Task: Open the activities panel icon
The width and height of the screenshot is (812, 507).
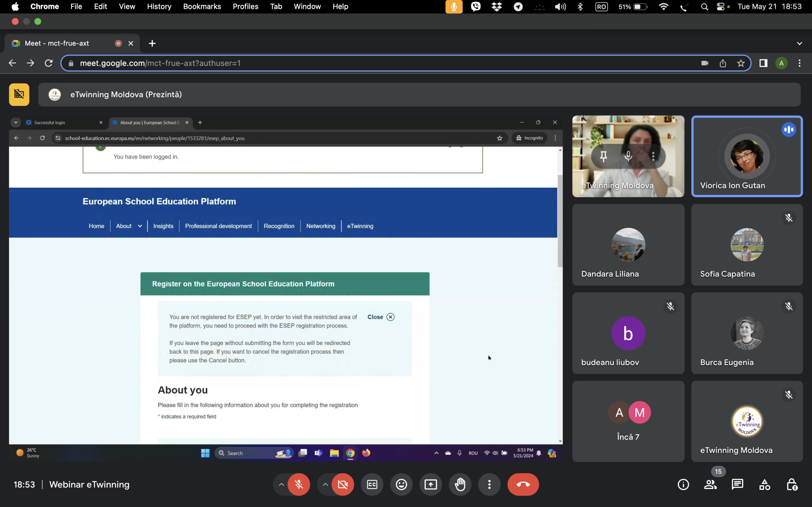Action: click(x=764, y=484)
